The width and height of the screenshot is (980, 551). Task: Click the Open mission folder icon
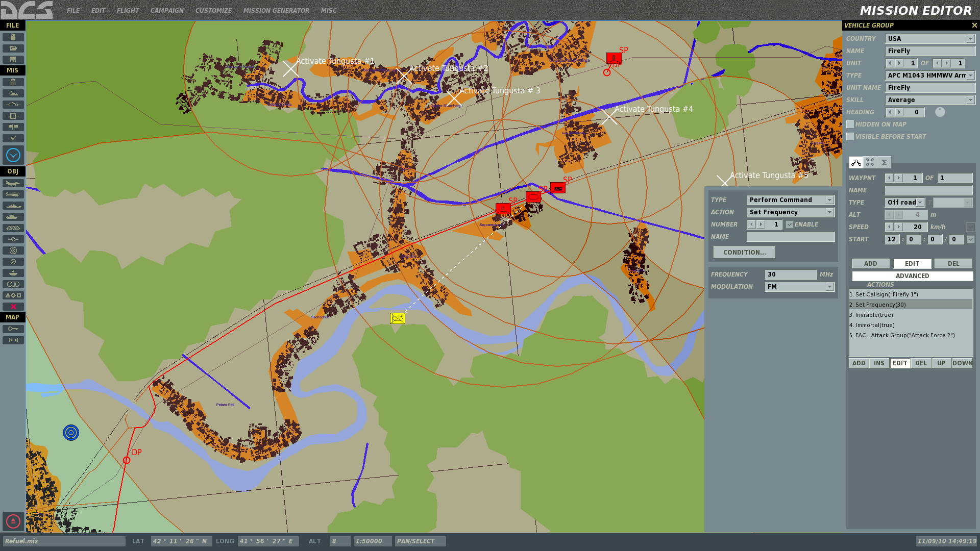[x=13, y=48]
